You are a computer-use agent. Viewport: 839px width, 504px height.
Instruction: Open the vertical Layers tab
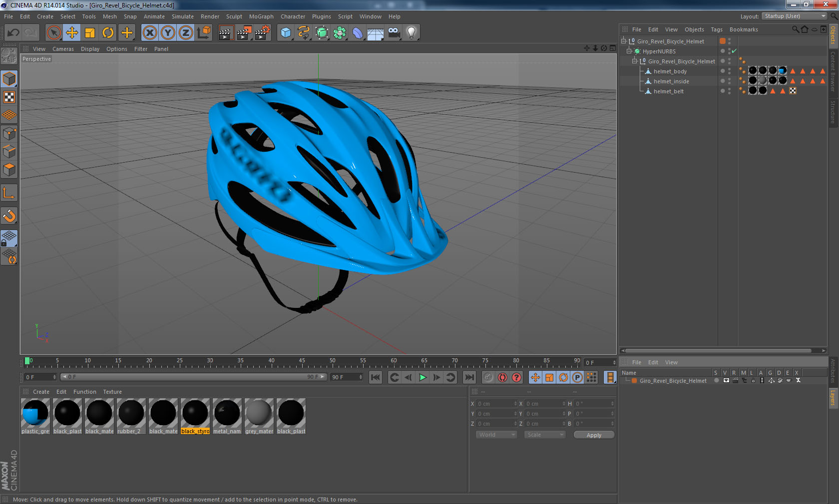point(833,398)
